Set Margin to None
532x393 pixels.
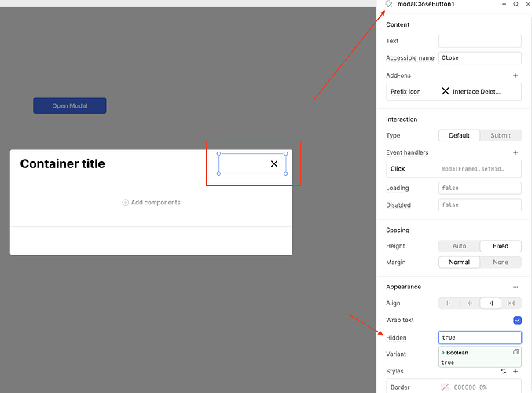(x=501, y=263)
